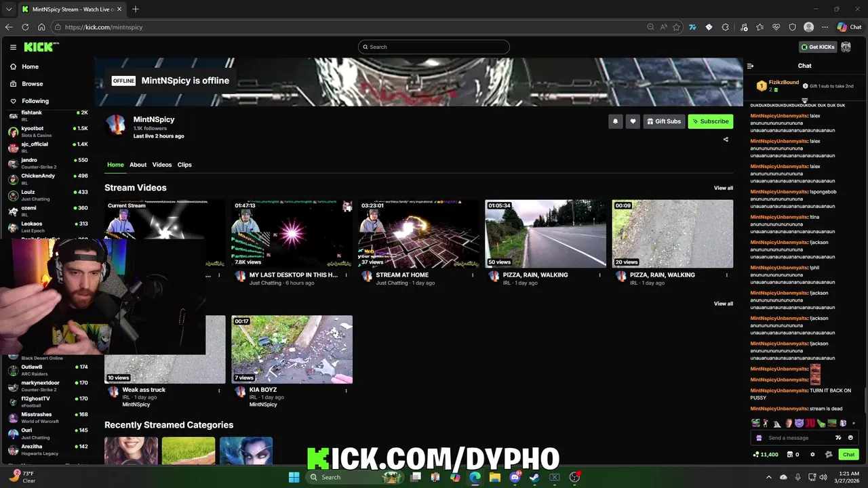
Task: Click View all for Stream Videos
Action: coord(723,188)
